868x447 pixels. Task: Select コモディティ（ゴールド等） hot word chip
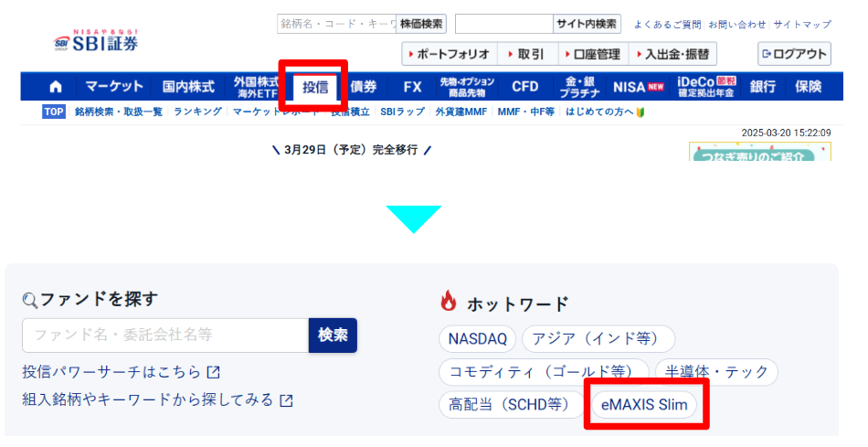(x=544, y=372)
